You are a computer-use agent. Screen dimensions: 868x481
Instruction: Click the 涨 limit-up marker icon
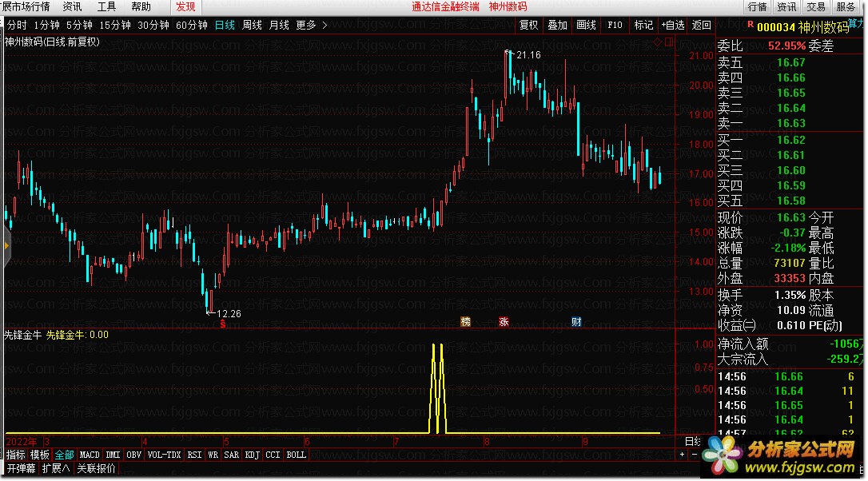pos(504,321)
